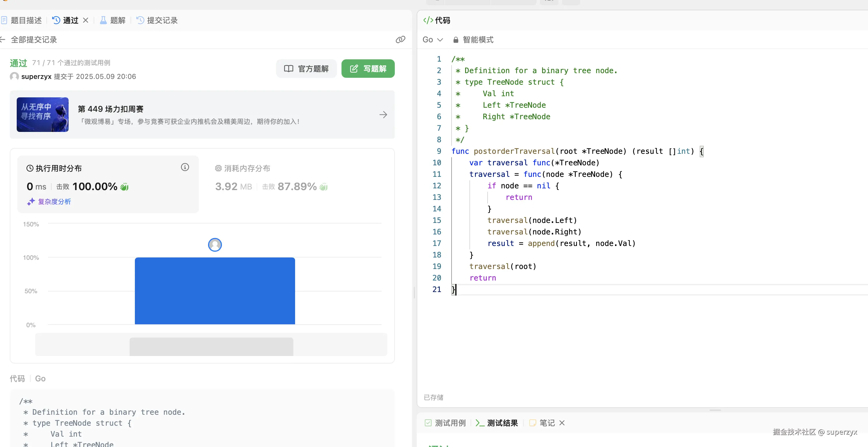
Task: Click the green 通过 status label
Action: (18, 63)
